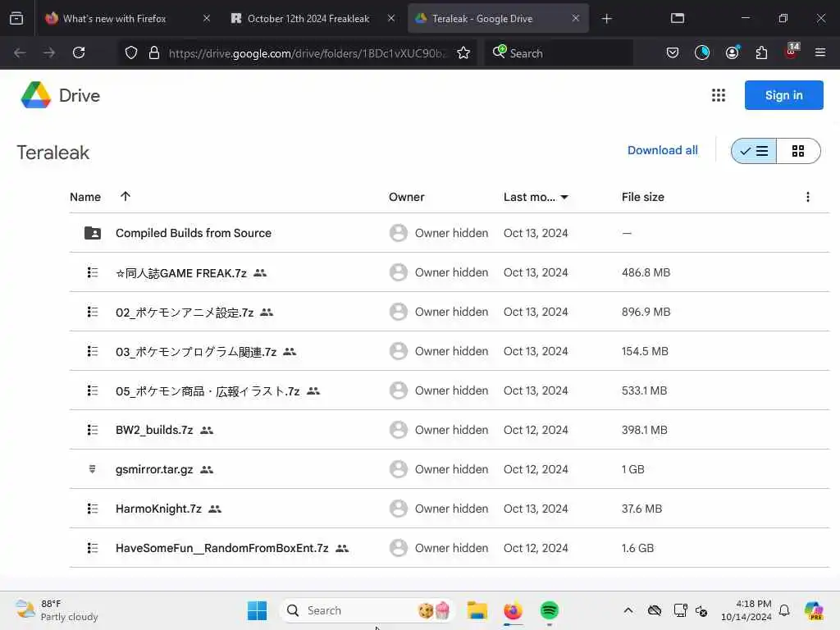Bookmark this page with star icon

[463, 52]
